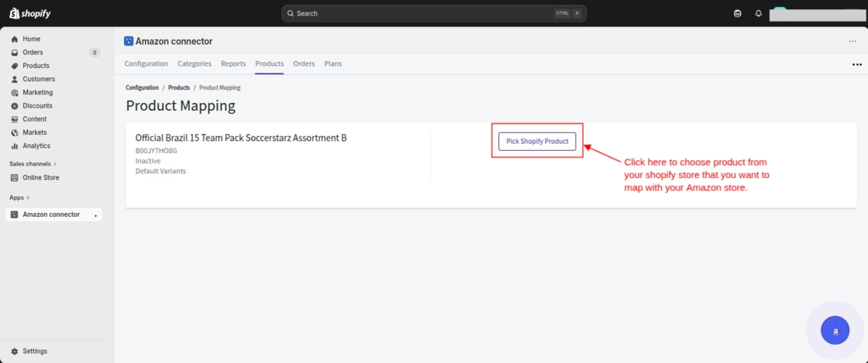Click product title Official Brazil 15 Team Pack
The height and width of the screenshot is (363, 868).
pyautogui.click(x=241, y=138)
